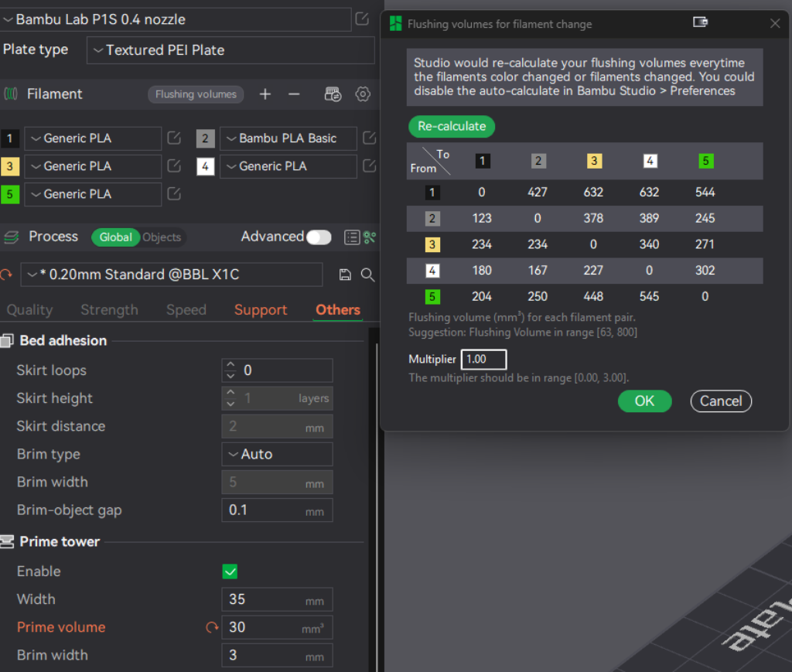Click the process modifiers icon beside Advanced

tap(370, 237)
